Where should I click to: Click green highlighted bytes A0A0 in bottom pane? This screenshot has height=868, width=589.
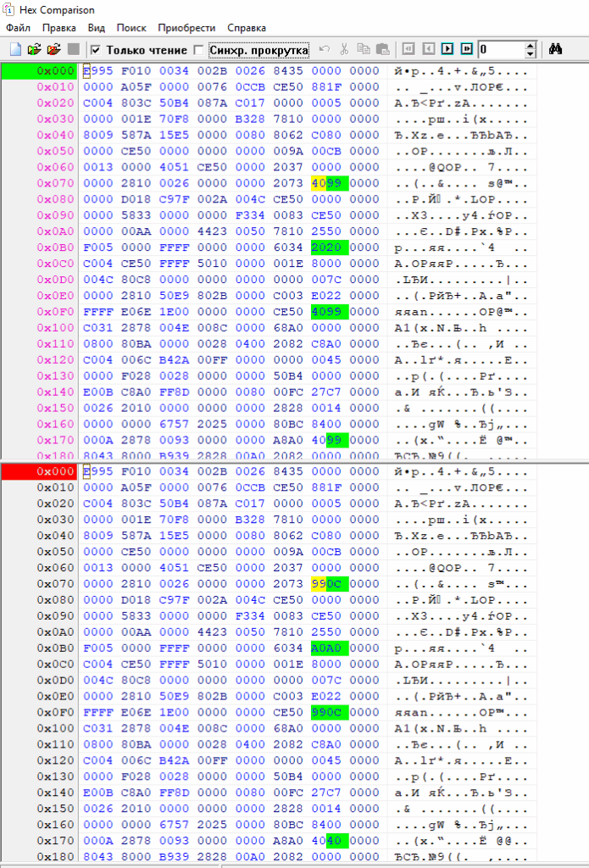[x=325, y=648]
